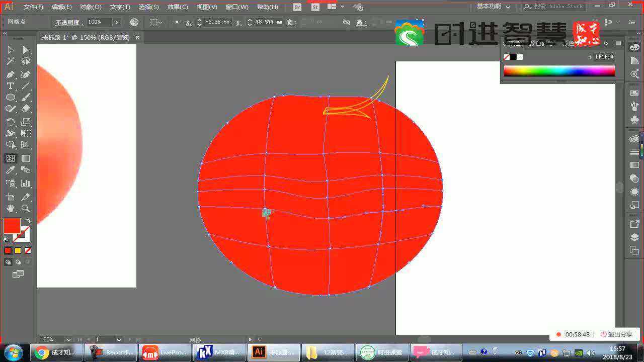The width and height of the screenshot is (644, 362).
Task: Click the 退出分享 button
Action: point(617,334)
